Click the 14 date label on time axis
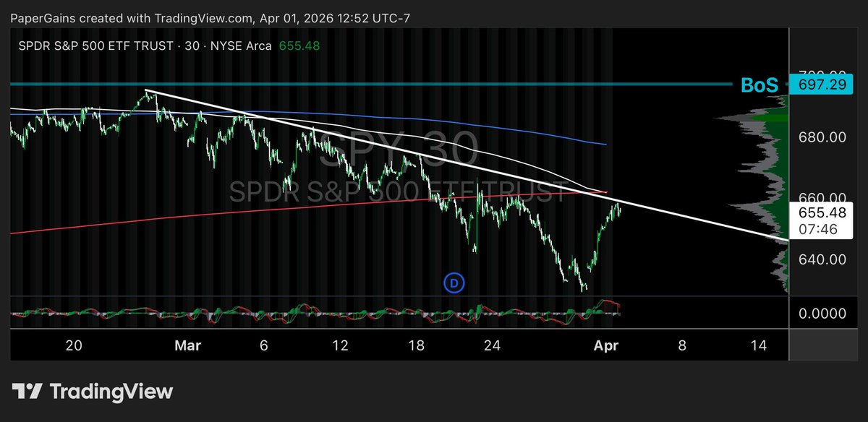868x422 pixels. click(x=758, y=346)
